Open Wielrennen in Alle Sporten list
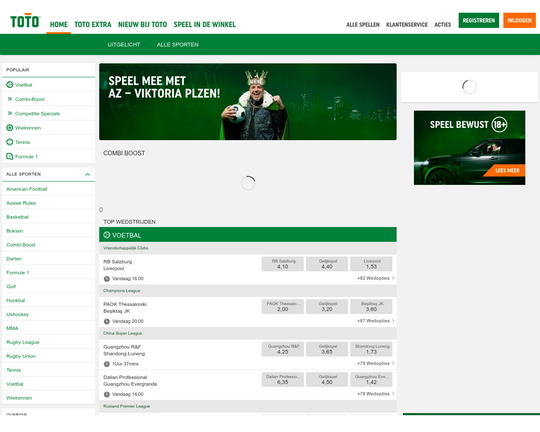This screenshot has width=540, height=432. click(x=49, y=398)
